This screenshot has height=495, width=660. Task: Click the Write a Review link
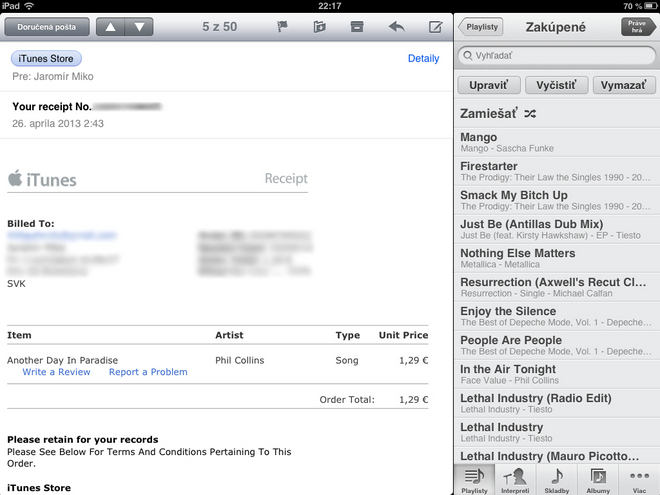(56, 372)
